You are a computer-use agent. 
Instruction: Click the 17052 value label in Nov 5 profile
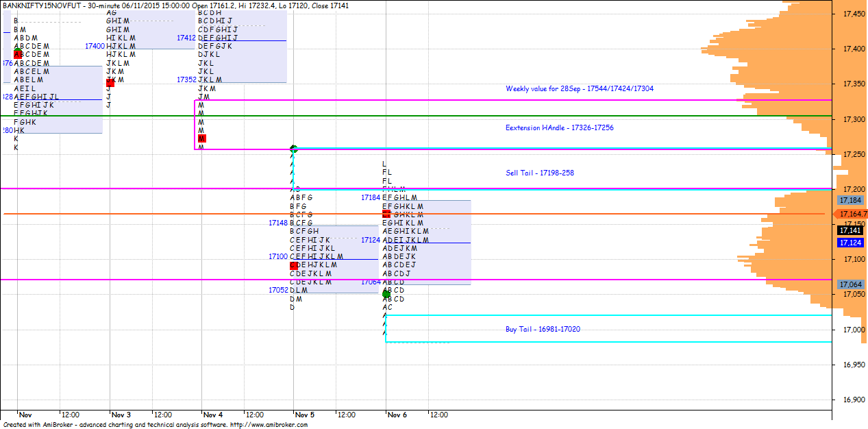pyautogui.click(x=278, y=290)
